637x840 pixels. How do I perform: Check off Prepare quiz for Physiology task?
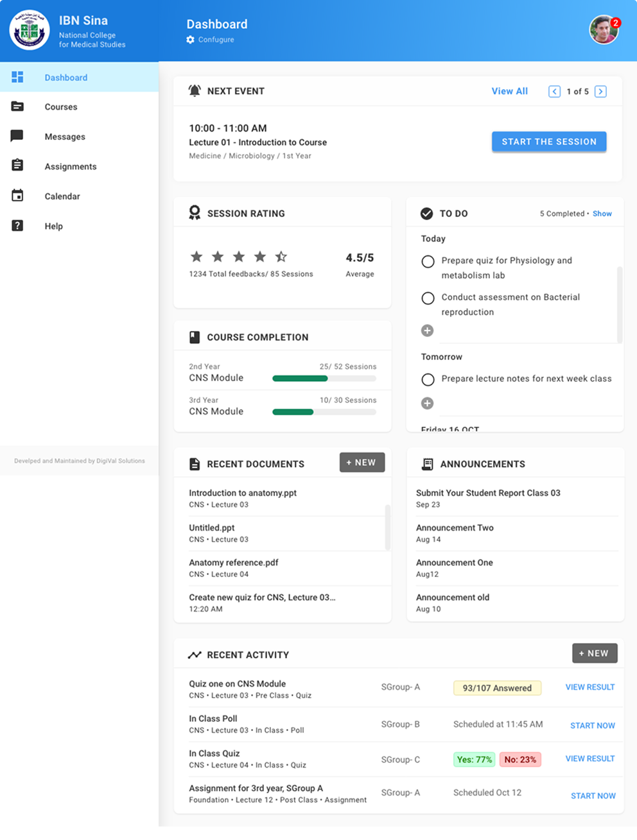(428, 261)
